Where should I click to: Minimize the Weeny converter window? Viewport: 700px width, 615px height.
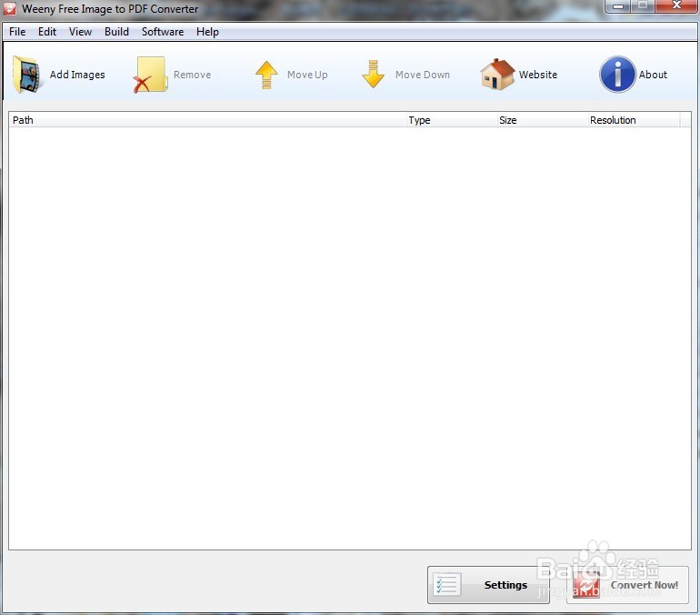point(618,5)
